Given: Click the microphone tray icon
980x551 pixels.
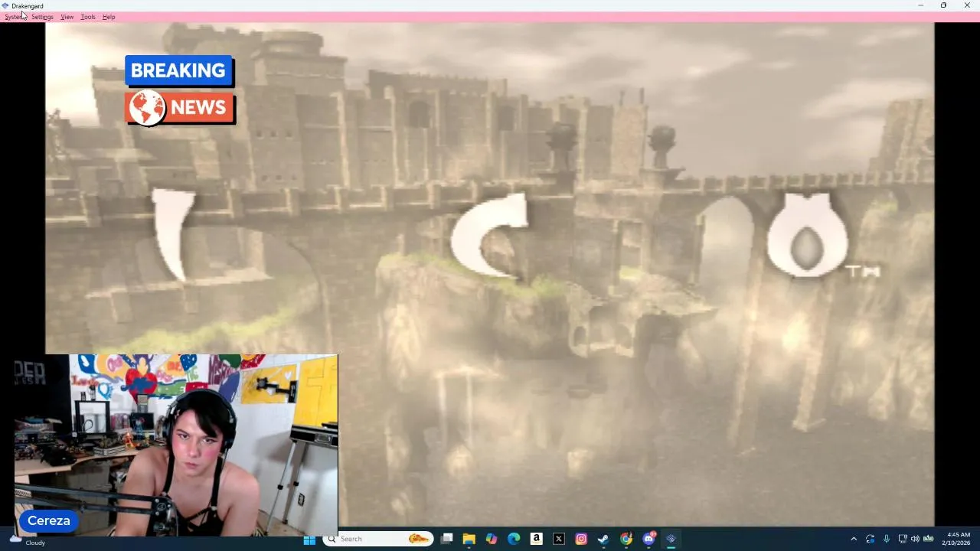Looking at the screenshot, I should (x=887, y=539).
